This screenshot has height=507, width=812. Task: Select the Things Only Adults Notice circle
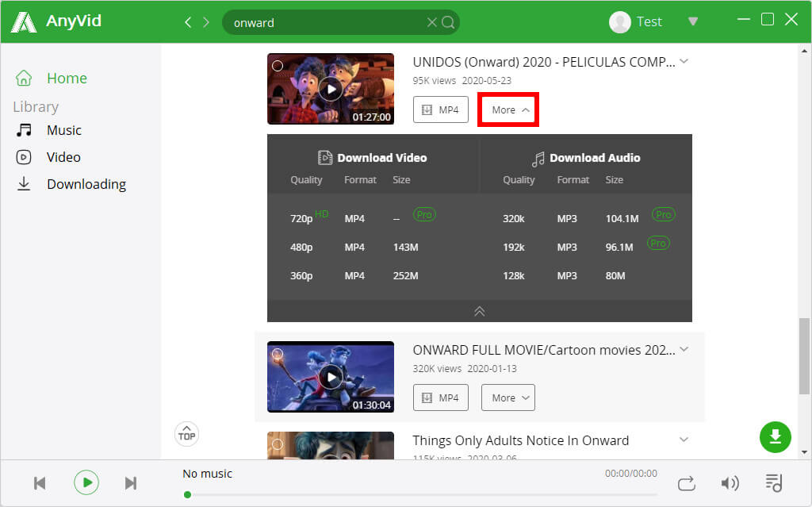point(278,444)
